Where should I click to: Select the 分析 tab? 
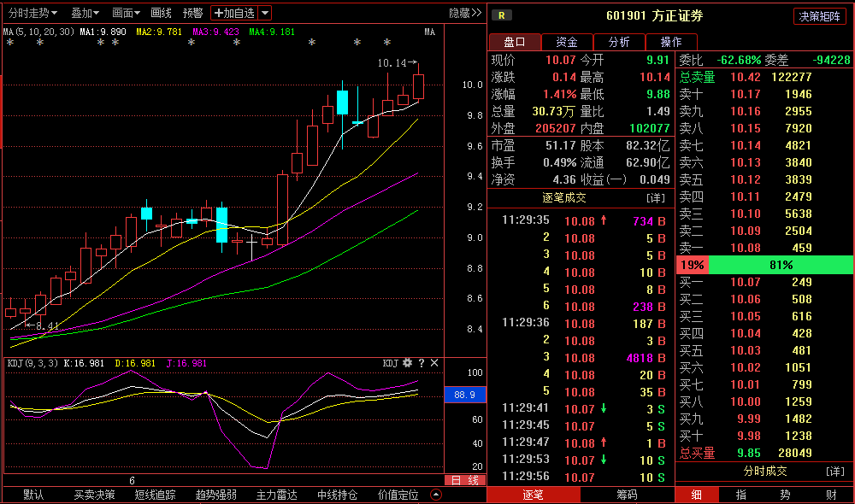point(619,42)
